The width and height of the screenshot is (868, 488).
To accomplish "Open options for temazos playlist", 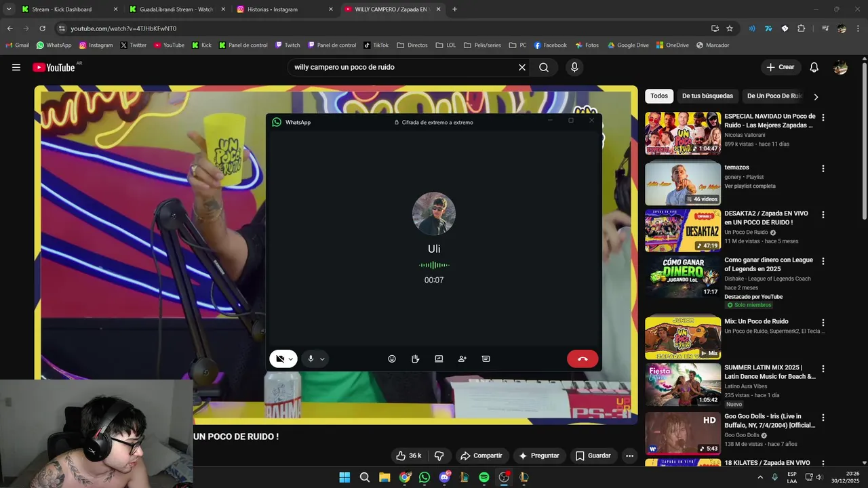I will (x=823, y=168).
